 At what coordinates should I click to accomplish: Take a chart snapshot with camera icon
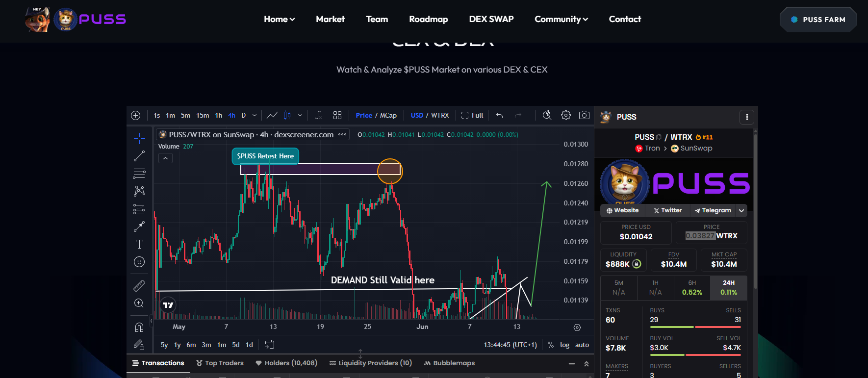(584, 115)
